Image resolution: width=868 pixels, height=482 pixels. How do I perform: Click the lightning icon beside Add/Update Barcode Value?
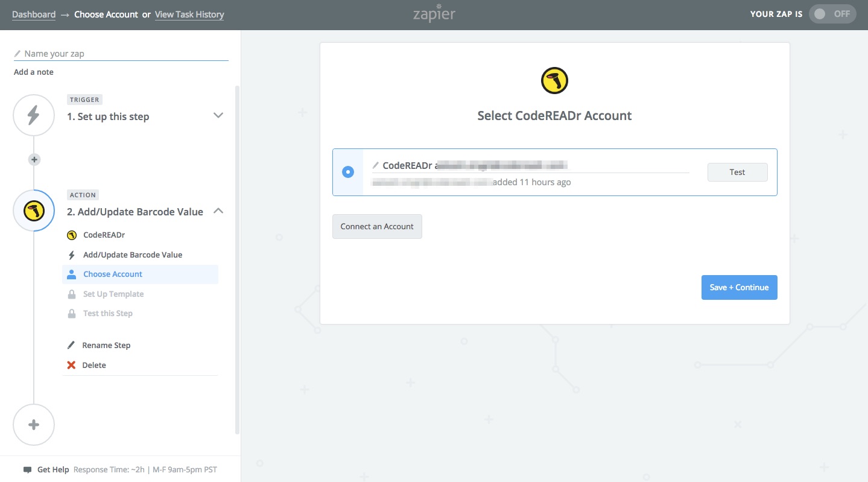(72, 255)
